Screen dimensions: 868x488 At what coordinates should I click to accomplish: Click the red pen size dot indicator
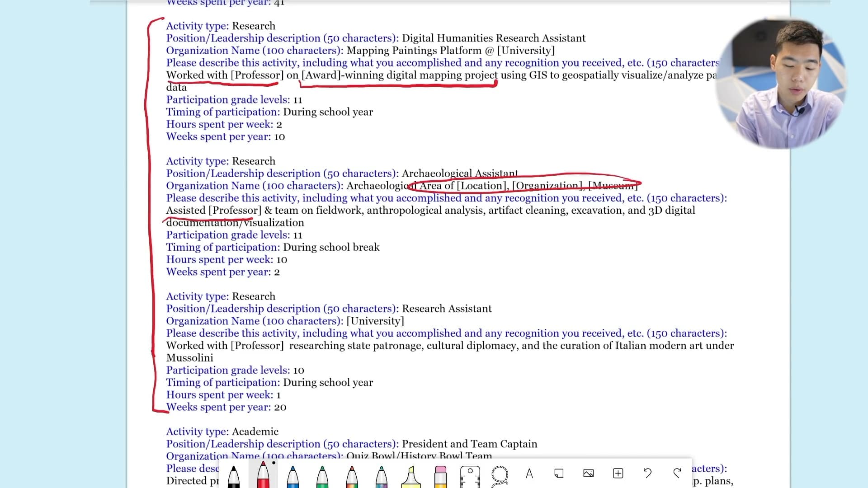point(274,463)
